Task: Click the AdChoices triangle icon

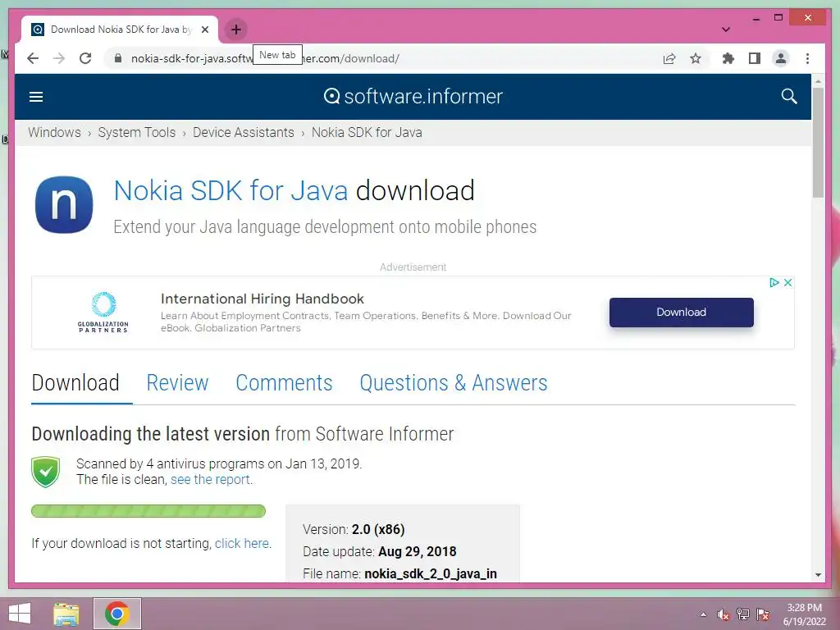Action: pyautogui.click(x=774, y=282)
